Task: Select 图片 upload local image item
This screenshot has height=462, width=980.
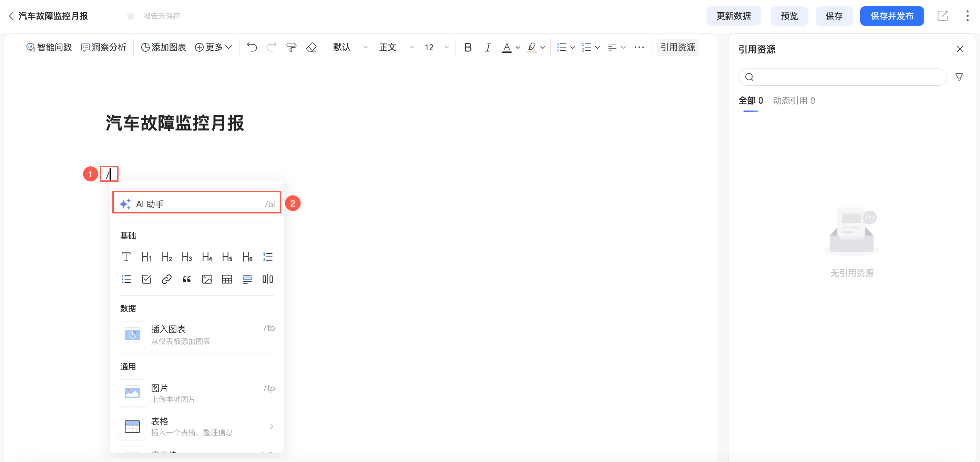Action: (197, 393)
